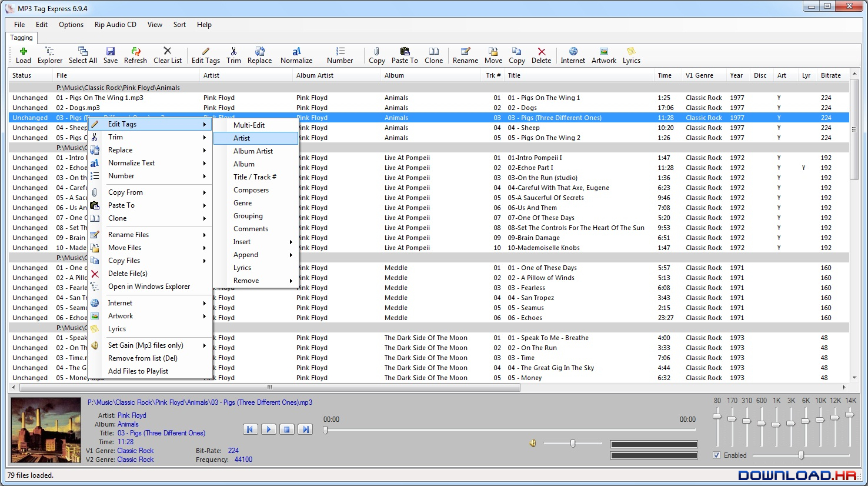Expand the Rename Files submenu
This screenshot has width=868, height=486.
coord(150,235)
